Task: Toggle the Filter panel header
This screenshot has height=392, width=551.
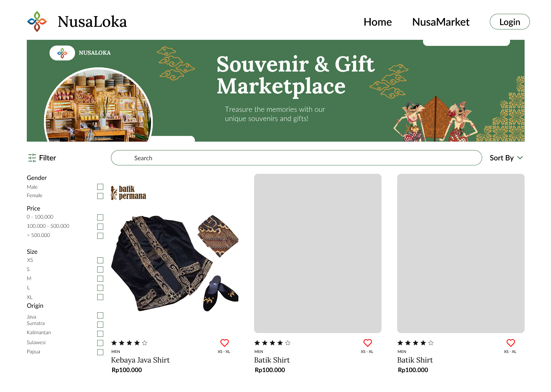Action: (x=42, y=158)
